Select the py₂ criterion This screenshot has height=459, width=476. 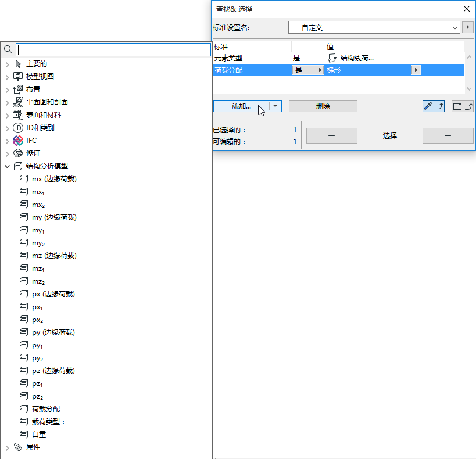pos(37,358)
